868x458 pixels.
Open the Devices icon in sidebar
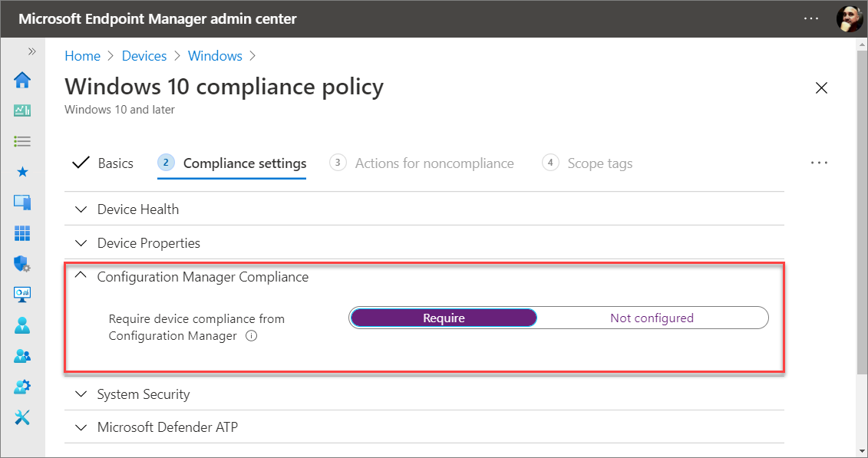22,203
